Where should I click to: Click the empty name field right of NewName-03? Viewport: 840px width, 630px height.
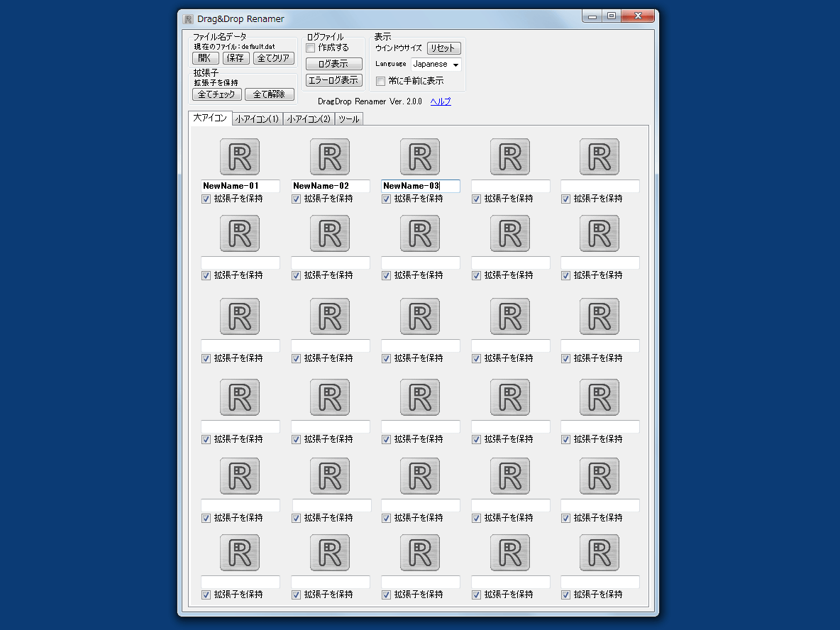pos(510,186)
